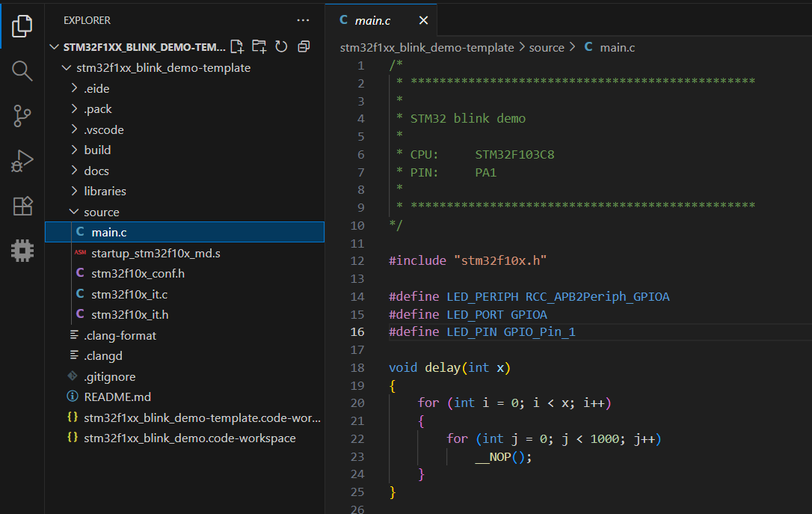
Task: Click PA1 in the PIN comment line
Action: coord(486,173)
